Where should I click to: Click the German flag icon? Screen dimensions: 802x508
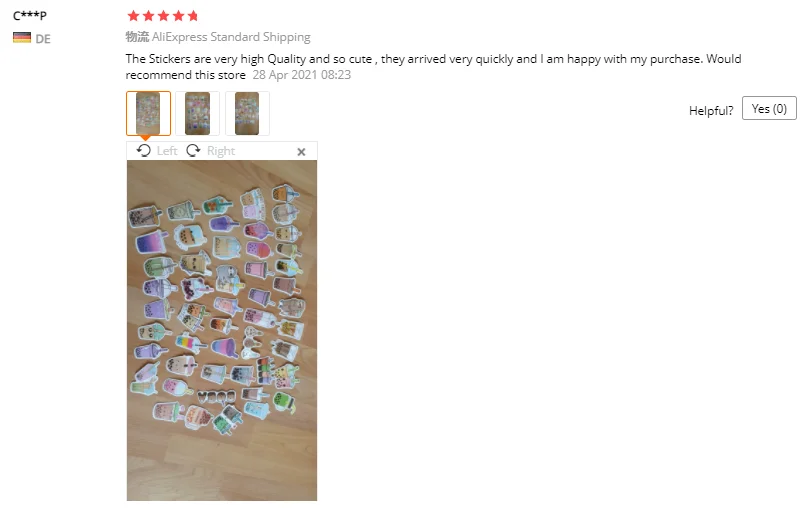click(x=22, y=38)
